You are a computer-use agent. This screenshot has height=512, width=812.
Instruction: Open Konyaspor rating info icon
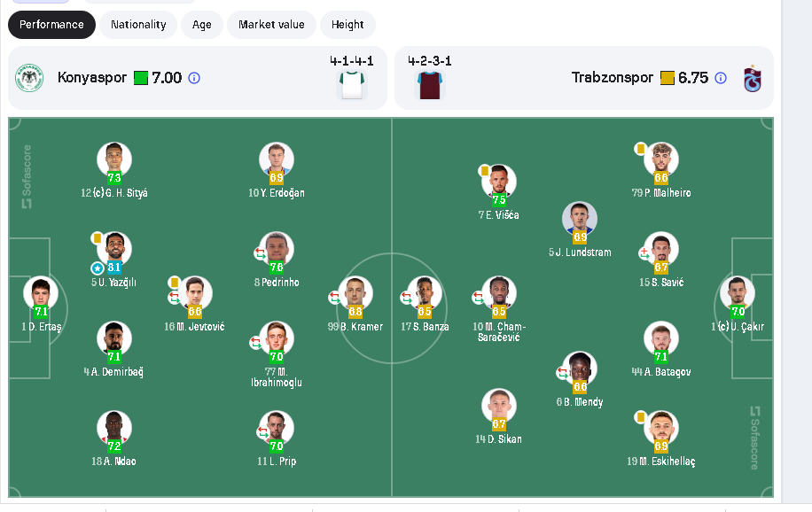point(194,78)
